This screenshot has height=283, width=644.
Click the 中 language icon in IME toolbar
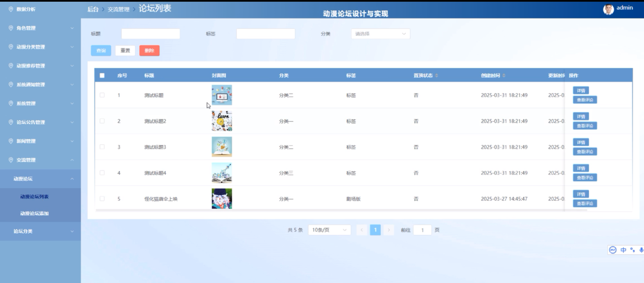[623, 250]
